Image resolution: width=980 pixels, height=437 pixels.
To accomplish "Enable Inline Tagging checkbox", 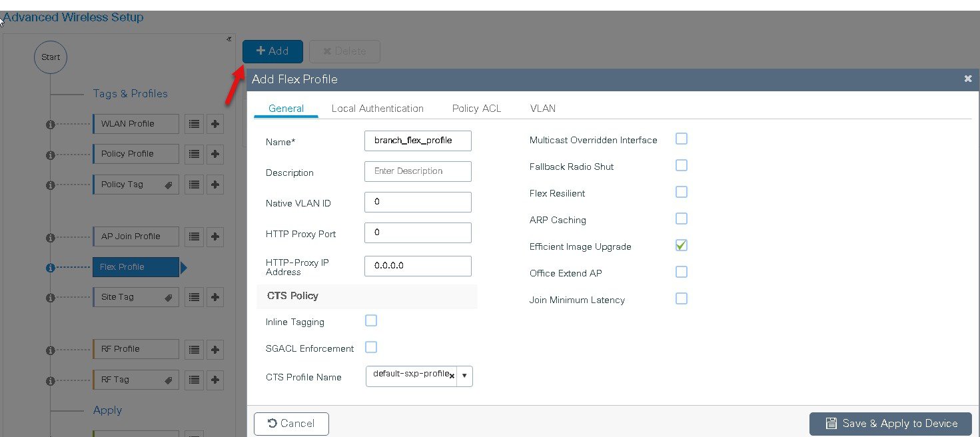I will [371, 320].
